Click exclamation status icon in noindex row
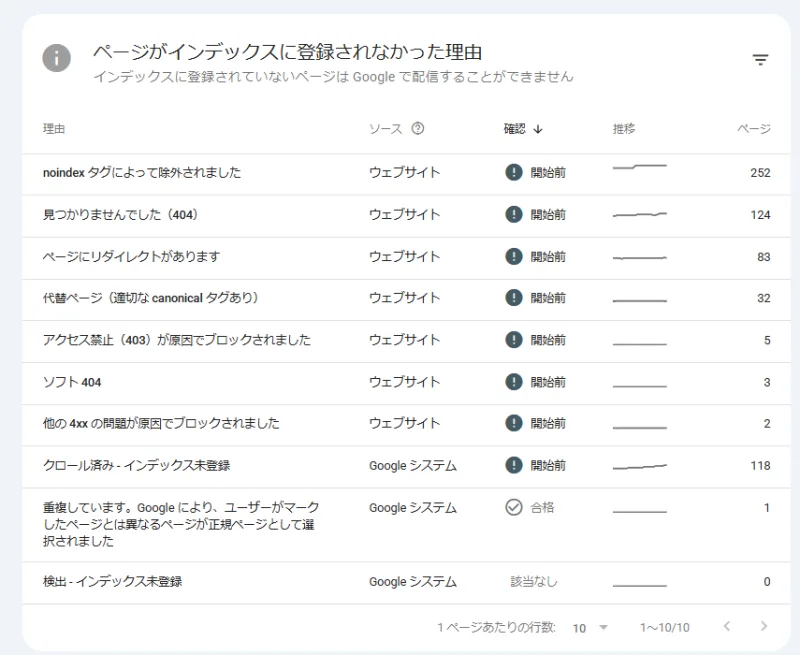Image resolution: width=800 pixels, height=655 pixels. (514, 172)
